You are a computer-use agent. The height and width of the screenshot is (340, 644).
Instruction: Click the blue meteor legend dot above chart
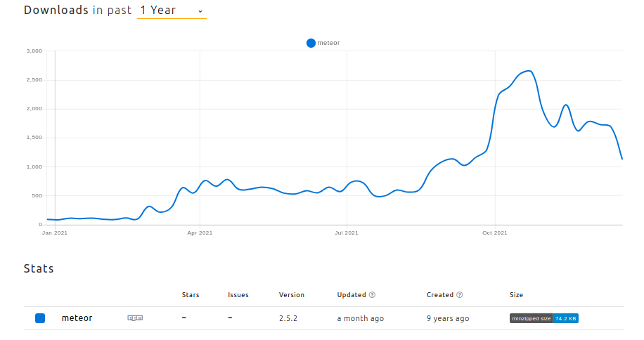[311, 43]
